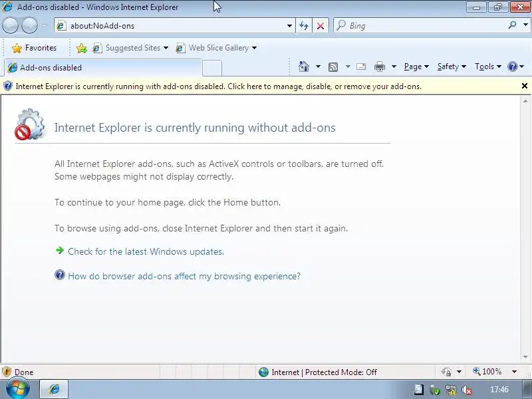Open the Tools menu
This screenshot has width=532, height=399.
pyautogui.click(x=488, y=66)
